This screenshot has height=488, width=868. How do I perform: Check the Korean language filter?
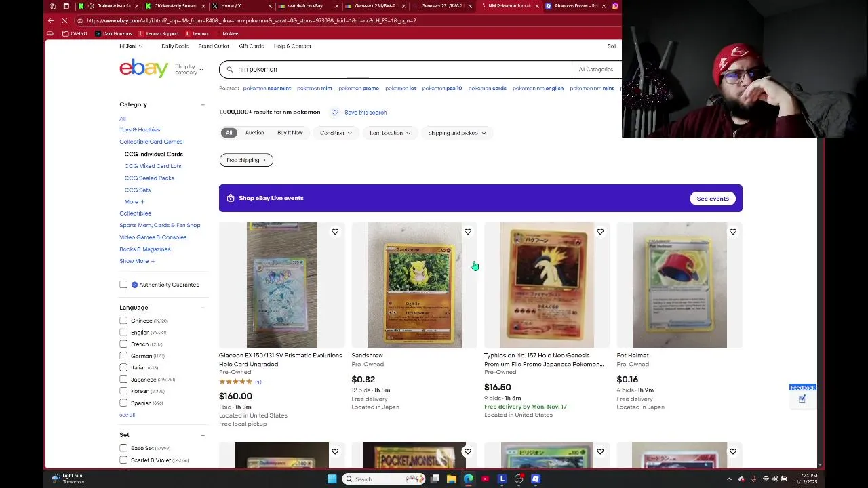pyautogui.click(x=123, y=391)
